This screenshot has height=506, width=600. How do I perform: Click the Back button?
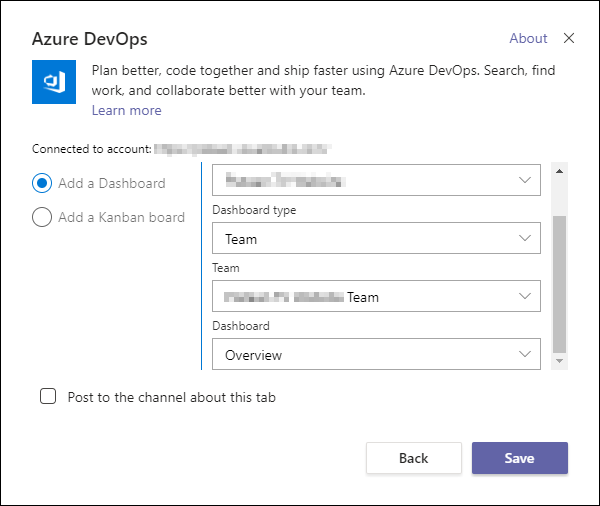414,458
